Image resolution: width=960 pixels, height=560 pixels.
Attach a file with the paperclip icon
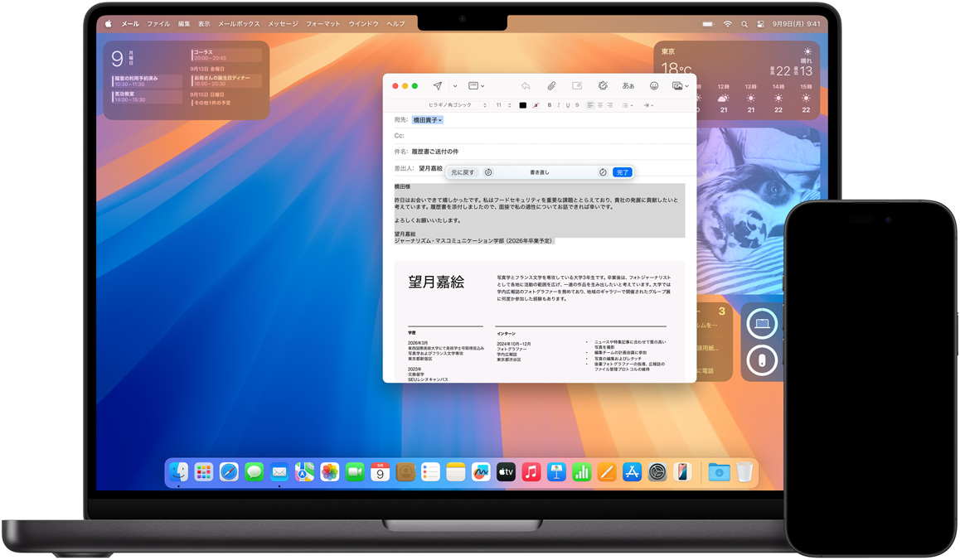click(x=551, y=86)
